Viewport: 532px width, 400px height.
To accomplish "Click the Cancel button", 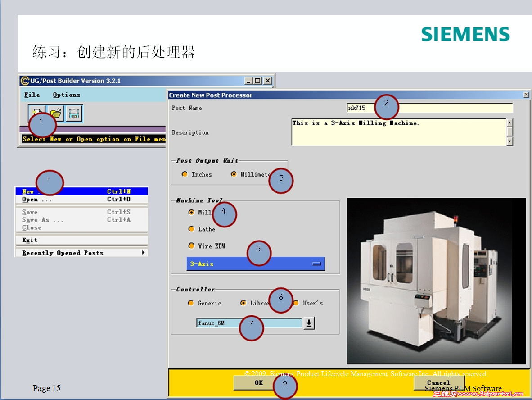I will [x=438, y=383].
